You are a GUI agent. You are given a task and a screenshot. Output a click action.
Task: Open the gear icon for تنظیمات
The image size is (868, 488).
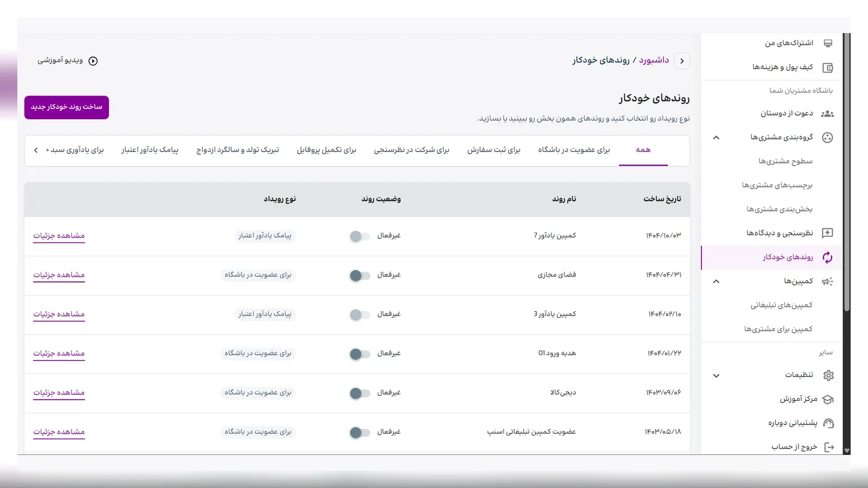click(828, 375)
